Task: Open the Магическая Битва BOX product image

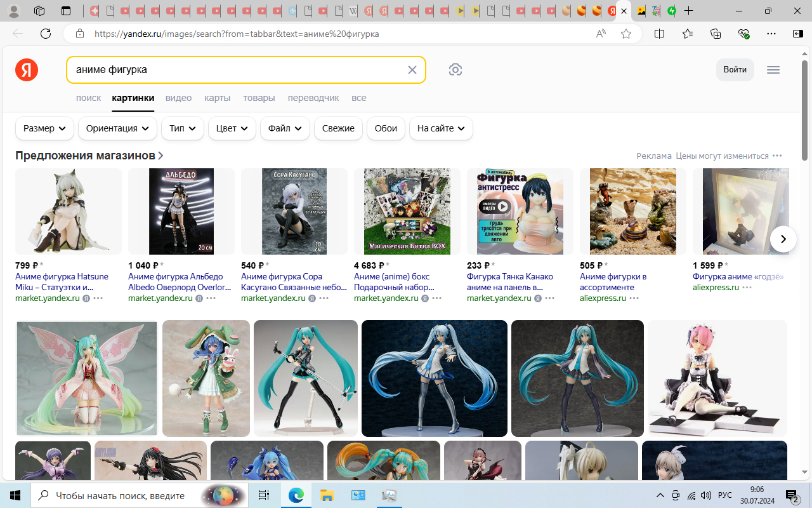Action: pyautogui.click(x=407, y=211)
